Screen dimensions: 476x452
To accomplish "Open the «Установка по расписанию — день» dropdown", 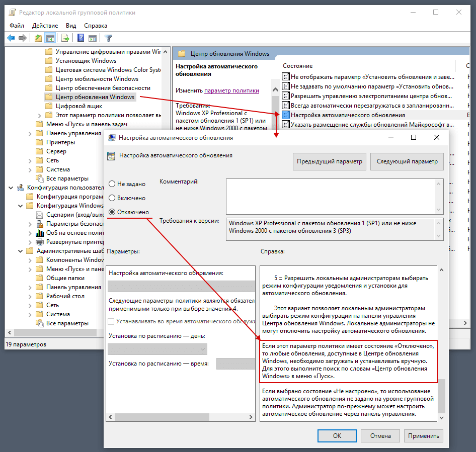I will click(x=157, y=349).
